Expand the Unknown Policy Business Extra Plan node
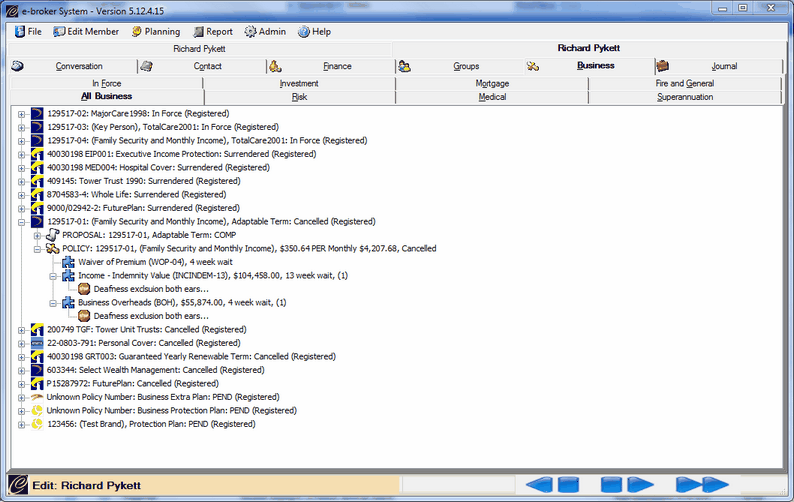Image resolution: width=794 pixels, height=502 pixels. (x=21, y=398)
